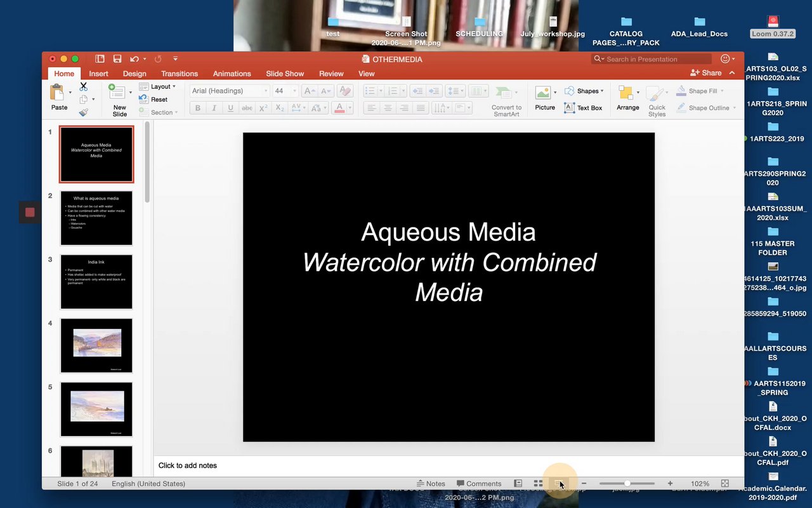This screenshot has width=812, height=508.
Task: Click the Decrease Indent icon
Action: (418, 91)
